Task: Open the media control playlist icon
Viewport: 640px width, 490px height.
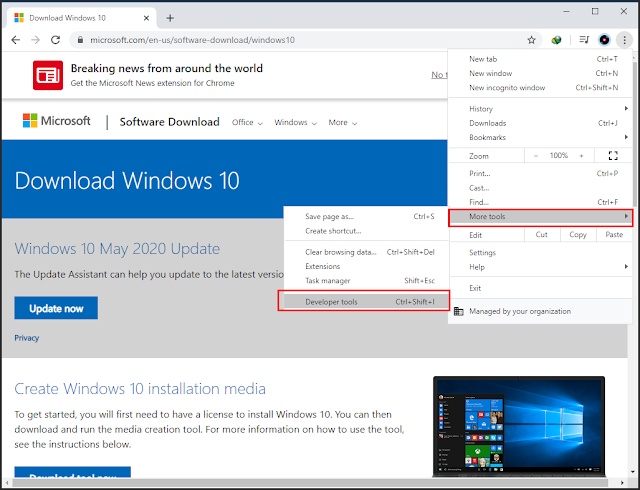Action: coord(584,40)
